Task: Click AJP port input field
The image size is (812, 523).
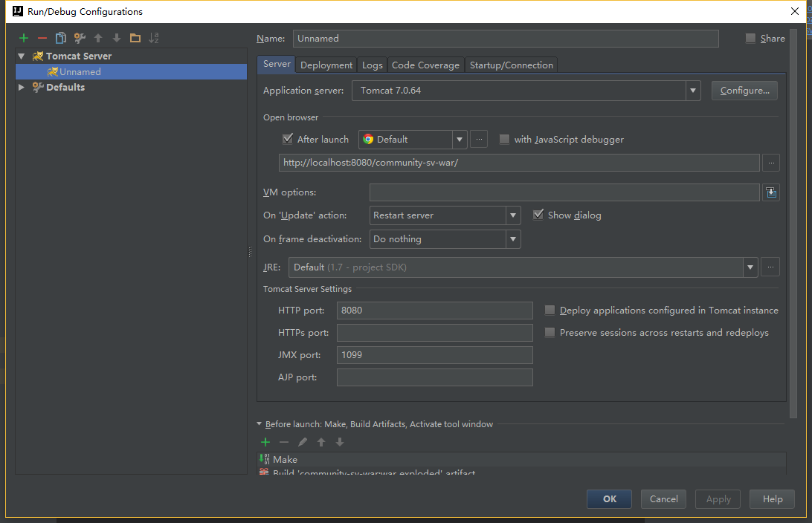Action: [x=435, y=377]
